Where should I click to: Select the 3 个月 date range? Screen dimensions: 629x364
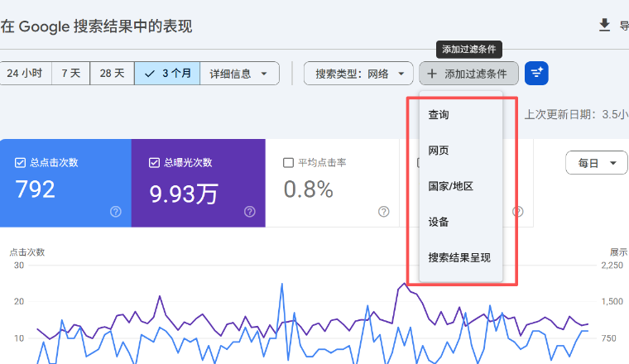pyautogui.click(x=167, y=74)
